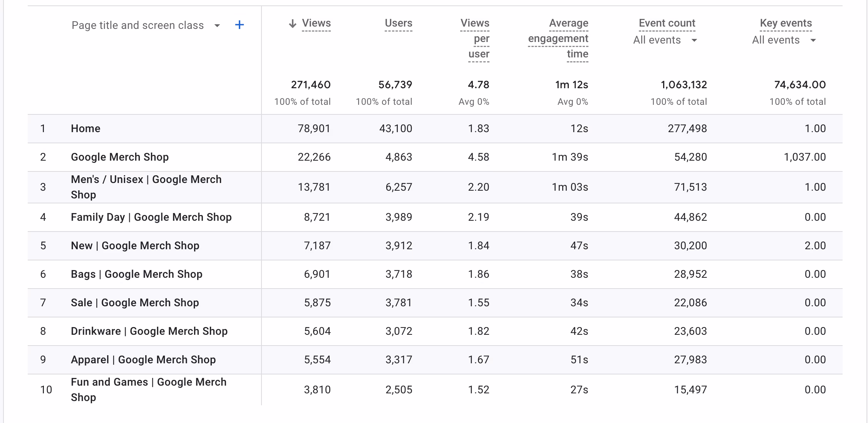
Task: Click Family Day event count 44,862
Action: click(x=690, y=217)
